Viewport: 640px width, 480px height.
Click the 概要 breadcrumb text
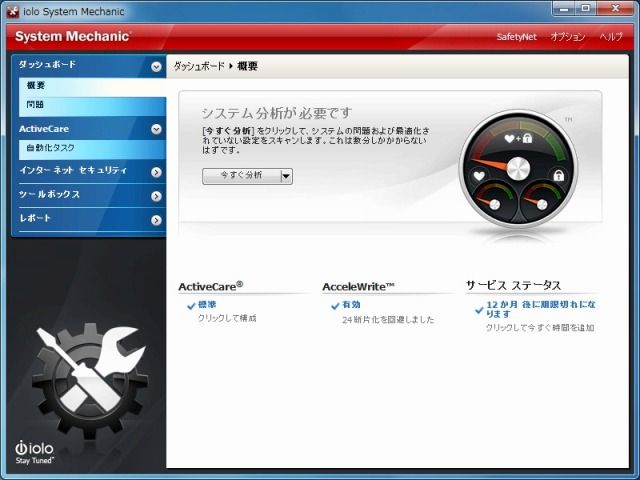[247, 67]
